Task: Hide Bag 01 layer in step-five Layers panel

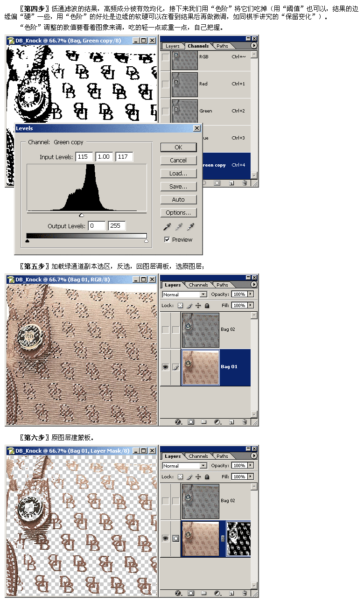Action: point(166,367)
